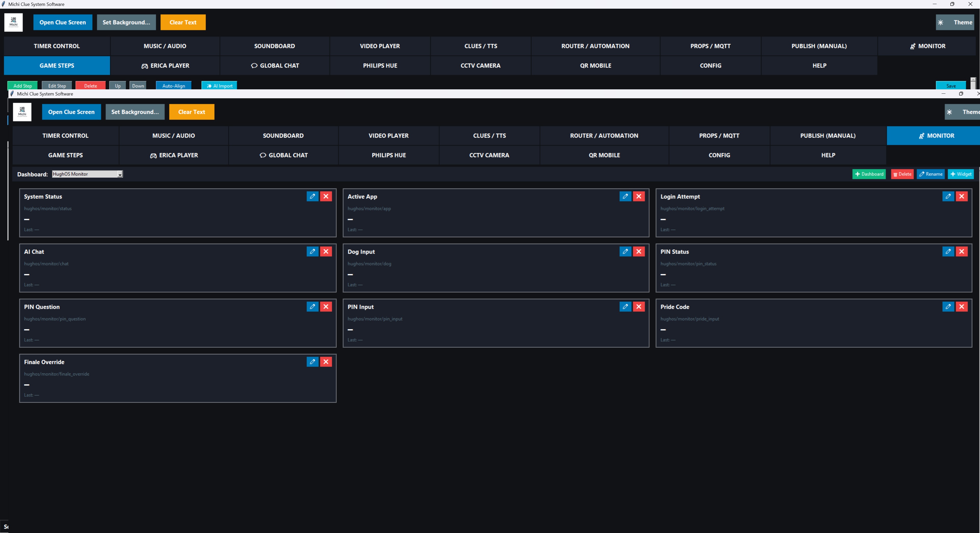Click Rename dashboard button
Image resolution: width=980 pixels, height=533 pixels.
[930, 174]
